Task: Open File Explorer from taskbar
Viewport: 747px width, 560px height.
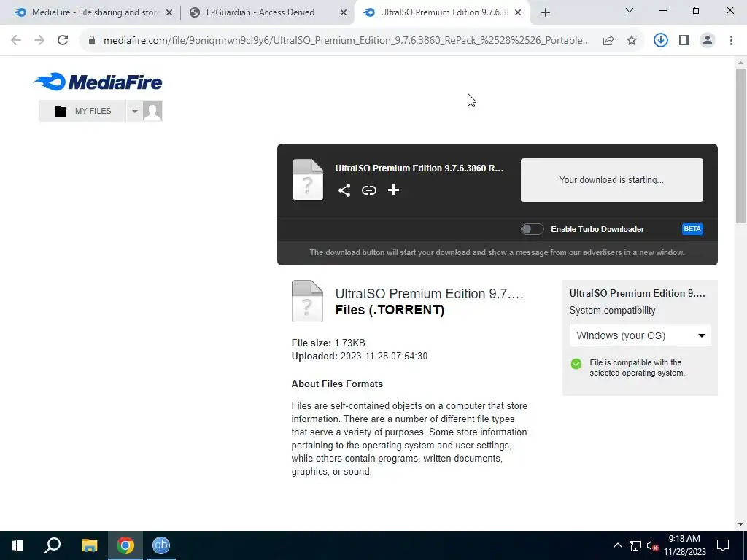Action: (89, 545)
